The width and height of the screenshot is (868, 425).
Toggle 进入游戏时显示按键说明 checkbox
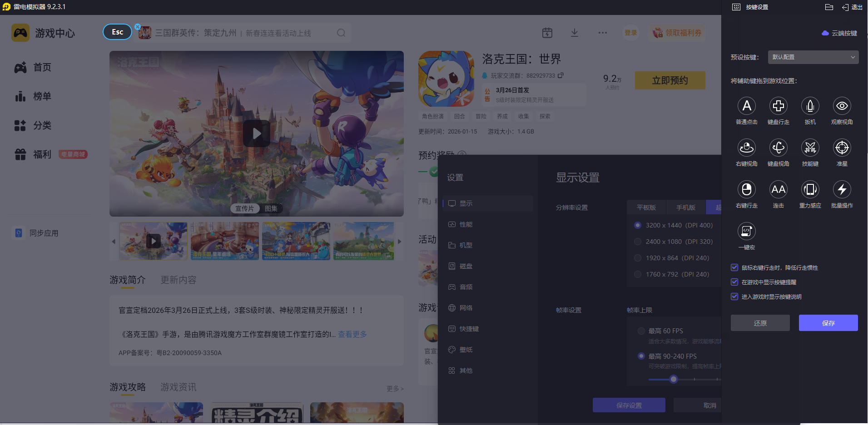pos(734,297)
